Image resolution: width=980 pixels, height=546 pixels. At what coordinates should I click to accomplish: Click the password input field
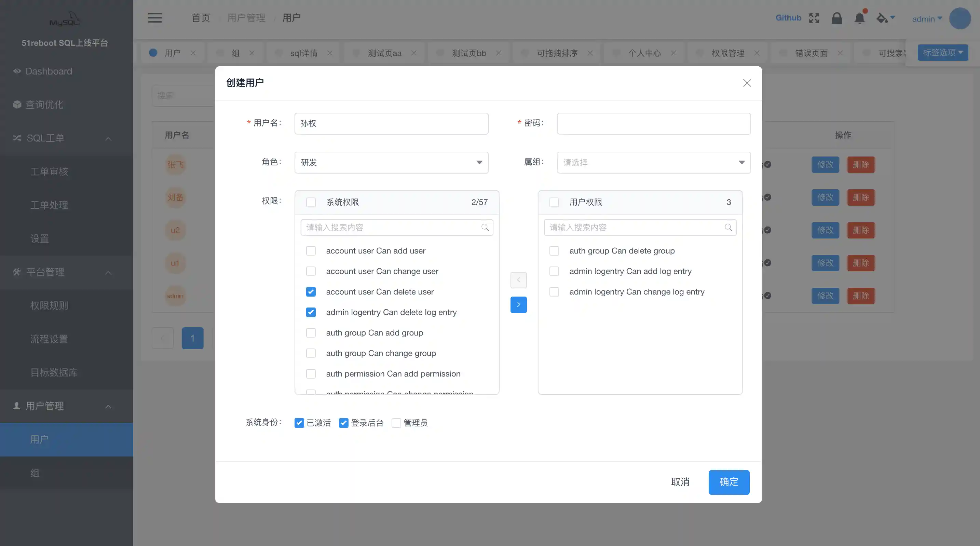coord(653,124)
